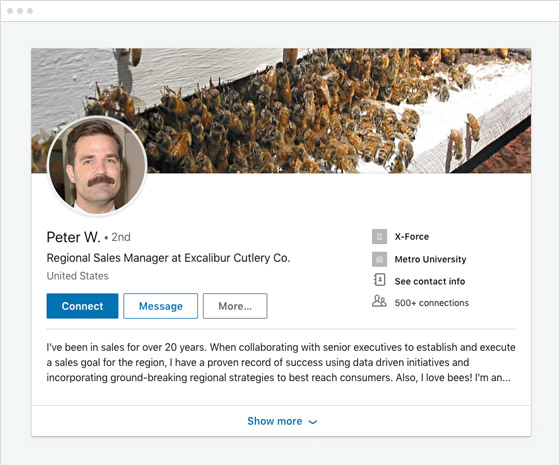Viewport: 560px width, 466px height.
Task: Click the Show more chevron arrow
Action: tap(312, 422)
